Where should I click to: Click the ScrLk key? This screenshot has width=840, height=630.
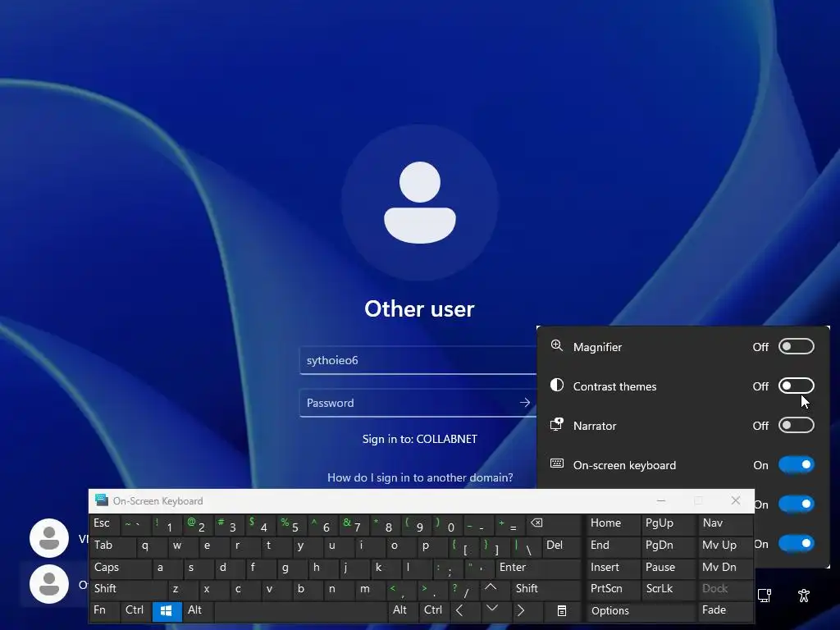point(669,590)
